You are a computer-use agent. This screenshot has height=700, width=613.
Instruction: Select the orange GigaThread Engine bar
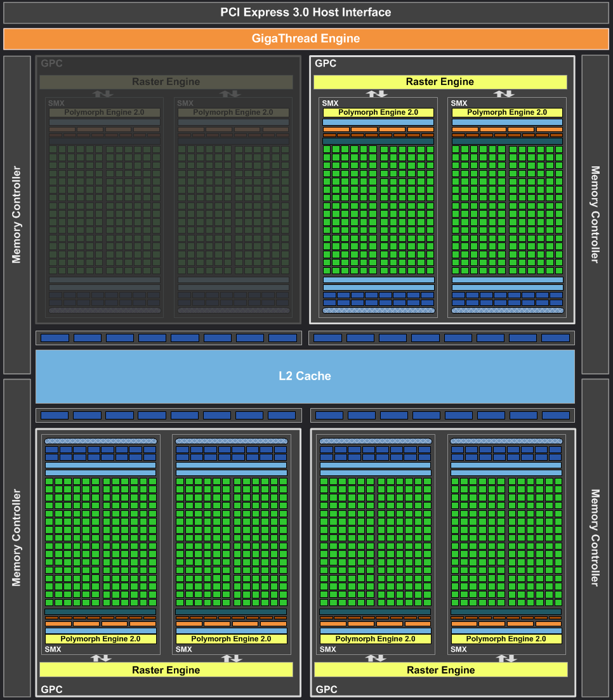pyautogui.click(x=306, y=39)
